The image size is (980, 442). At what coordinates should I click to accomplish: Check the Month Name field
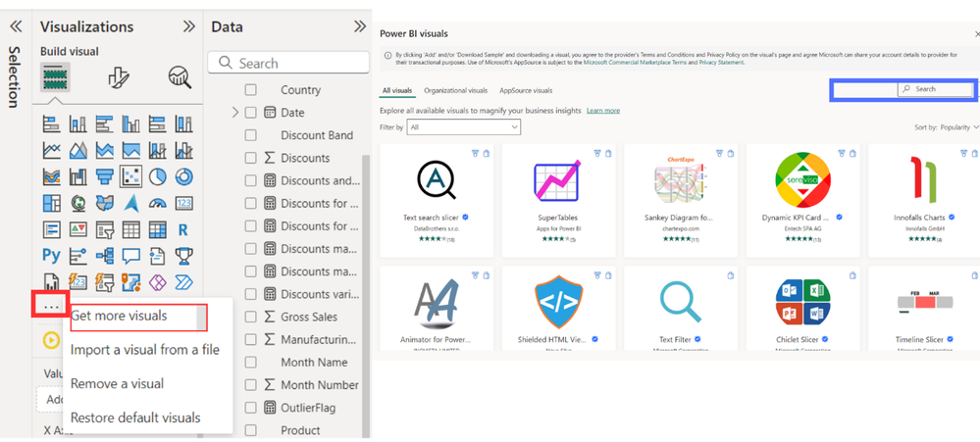[x=250, y=362]
